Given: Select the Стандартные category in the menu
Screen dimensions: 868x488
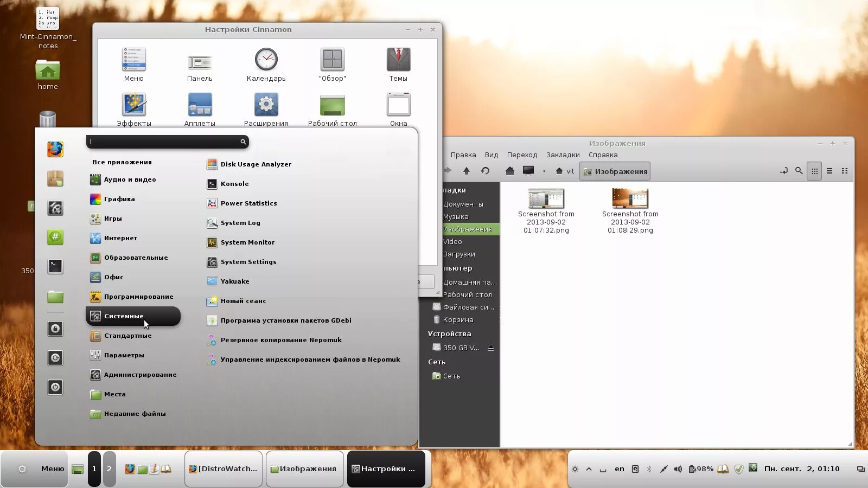Looking at the screenshot, I should 127,336.
